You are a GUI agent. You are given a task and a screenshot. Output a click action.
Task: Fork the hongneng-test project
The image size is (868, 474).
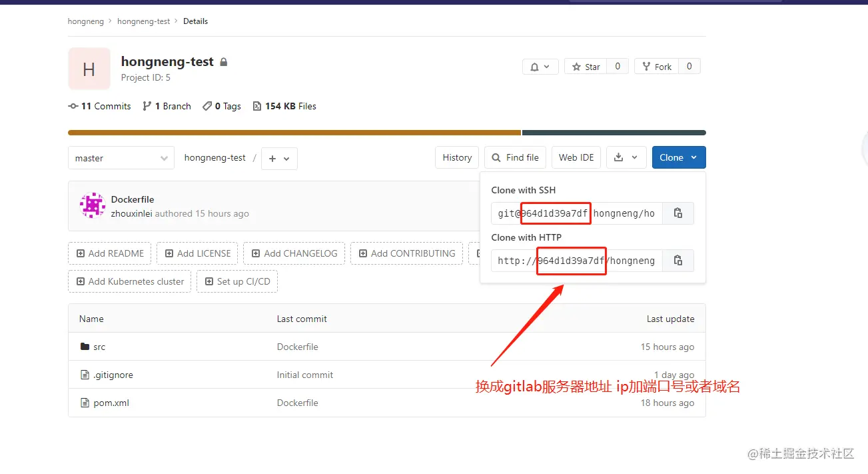(656, 67)
